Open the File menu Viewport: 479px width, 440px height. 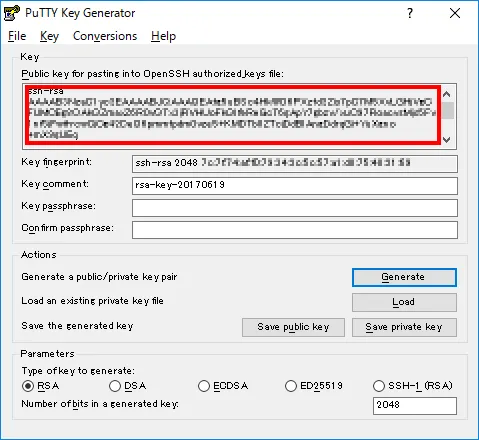click(17, 36)
